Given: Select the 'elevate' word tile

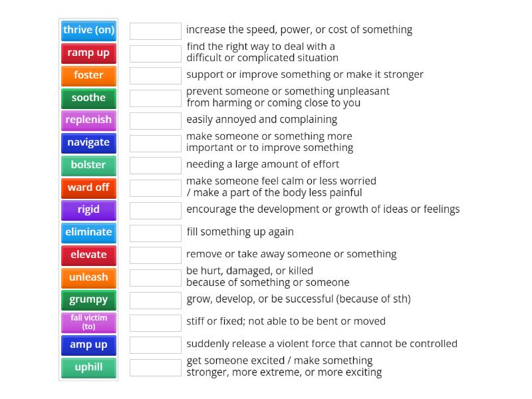Looking at the screenshot, I should point(88,255).
